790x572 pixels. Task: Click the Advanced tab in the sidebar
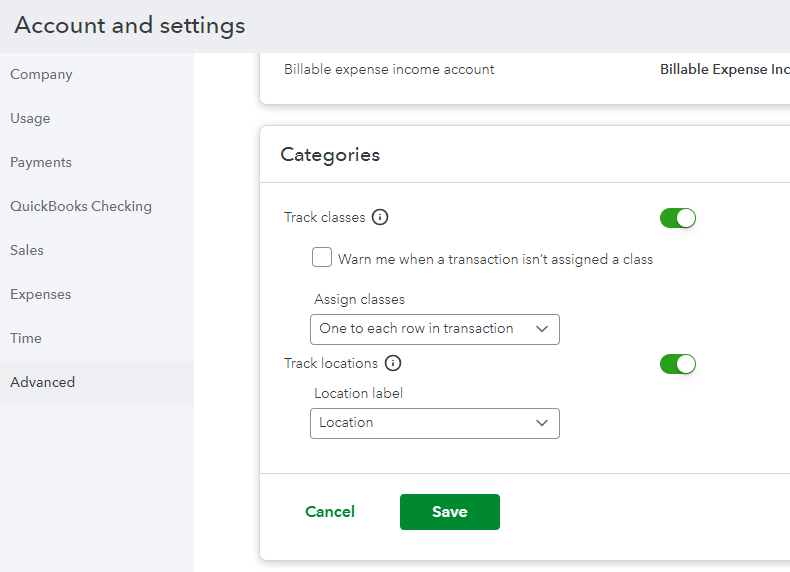pyautogui.click(x=43, y=383)
